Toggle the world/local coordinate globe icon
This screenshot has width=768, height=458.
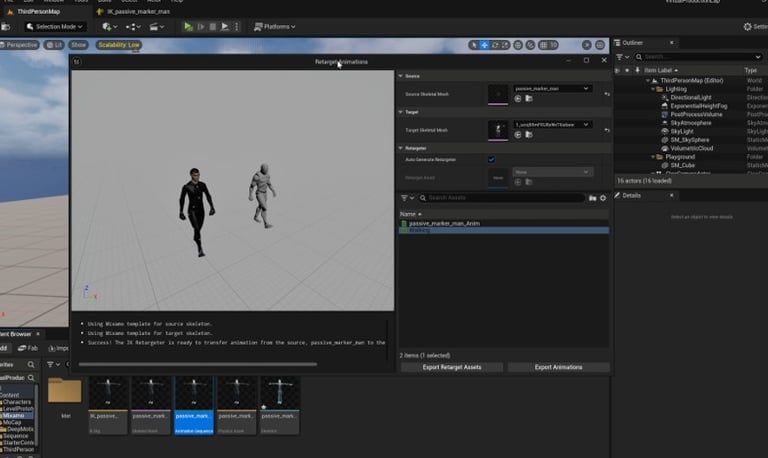518,45
